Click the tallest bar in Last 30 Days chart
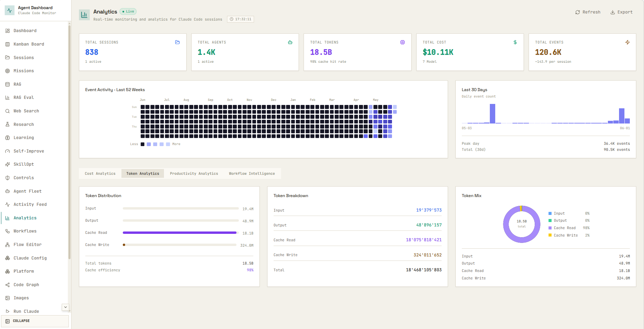Image resolution: width=644 pixels, height=329 pixels. click(493, 113)
